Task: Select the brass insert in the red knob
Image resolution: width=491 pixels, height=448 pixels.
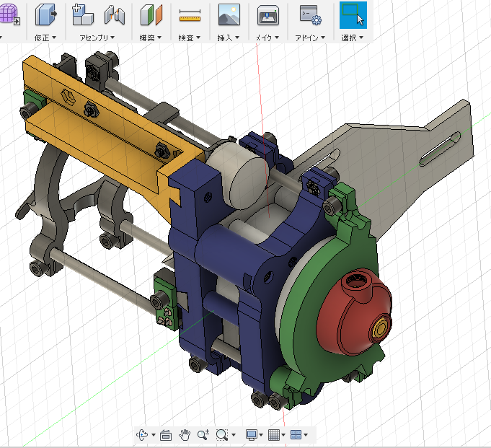Action: (381, 329)
